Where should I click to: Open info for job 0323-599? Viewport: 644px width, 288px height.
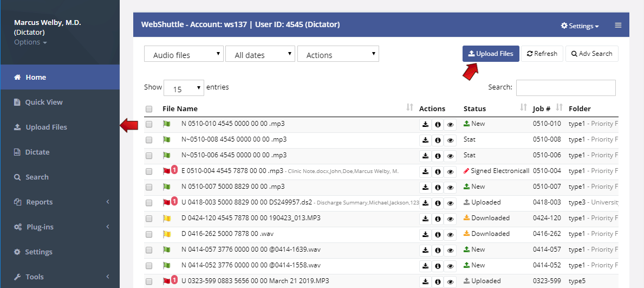click(x=438, y=281)
